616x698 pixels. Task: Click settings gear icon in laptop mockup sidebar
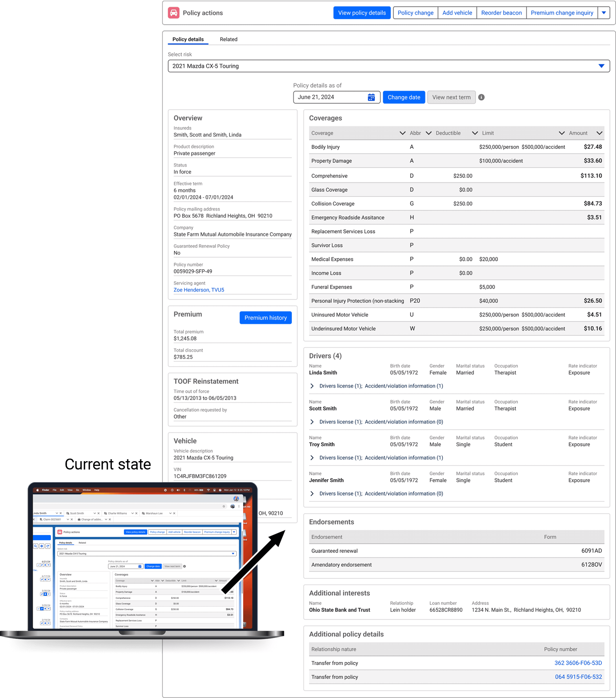click(x=42, y=546)
